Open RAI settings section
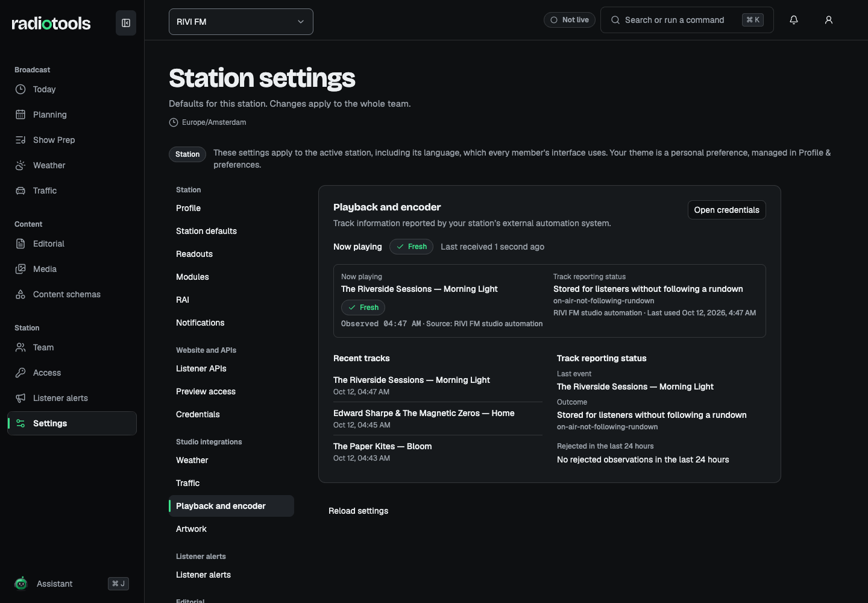 (231, 300)
